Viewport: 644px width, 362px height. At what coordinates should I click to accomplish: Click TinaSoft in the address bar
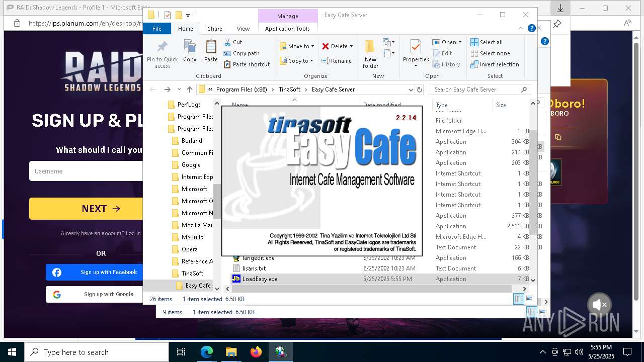[x=289, y=89]
